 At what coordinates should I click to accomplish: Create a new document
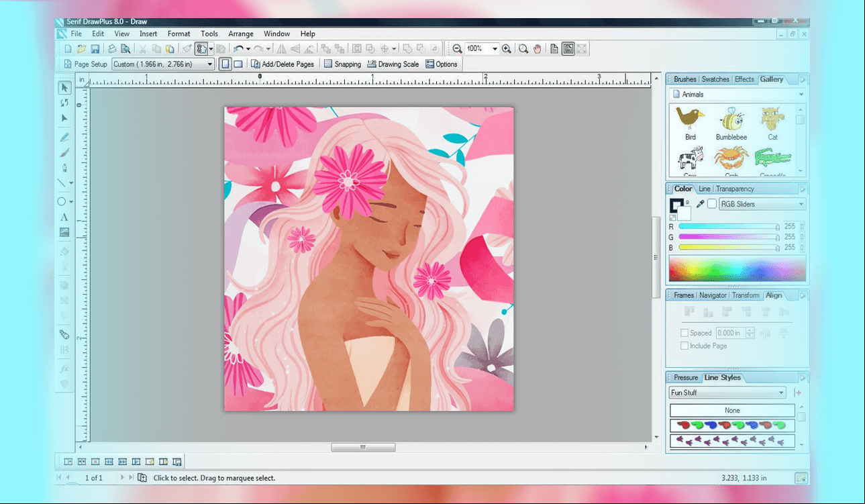click(x=68, y=49)
